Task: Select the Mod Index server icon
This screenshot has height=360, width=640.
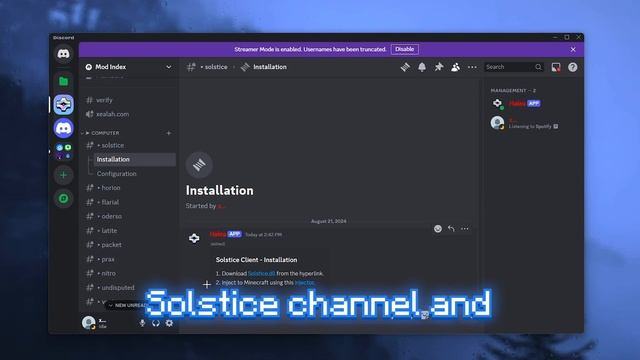Action: (x=63, y=104)
